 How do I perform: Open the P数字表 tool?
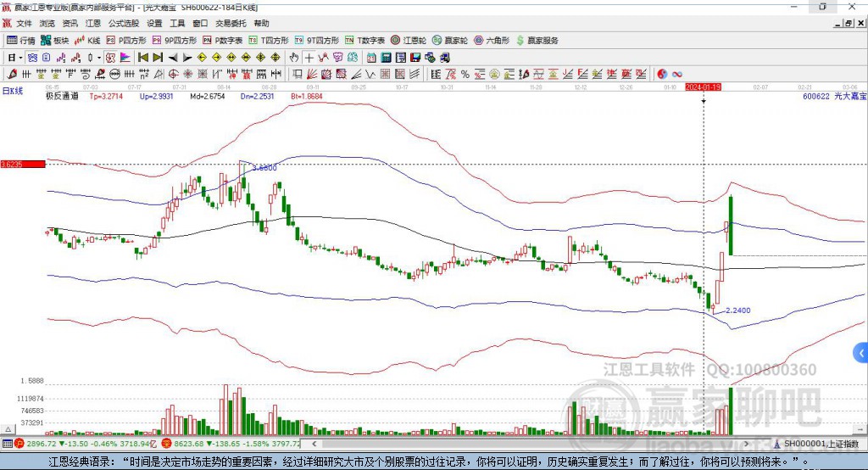coord(223,41)
